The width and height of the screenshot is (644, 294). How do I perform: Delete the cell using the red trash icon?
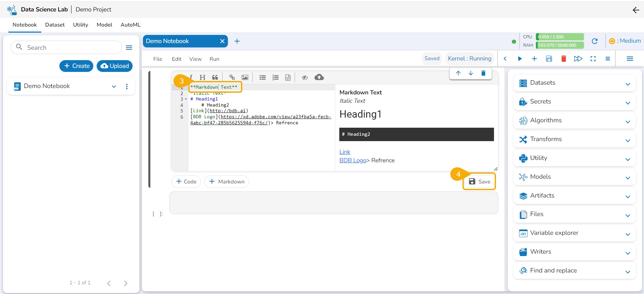563,59
